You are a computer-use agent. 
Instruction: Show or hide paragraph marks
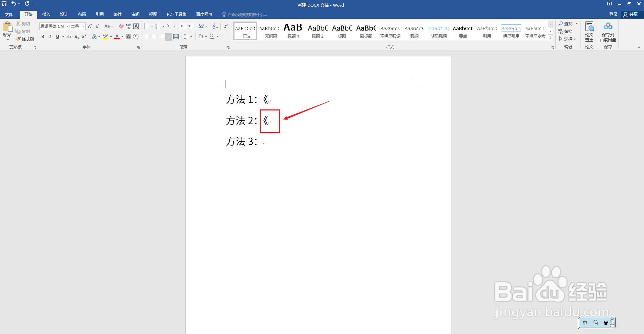[x=226, y=26]
